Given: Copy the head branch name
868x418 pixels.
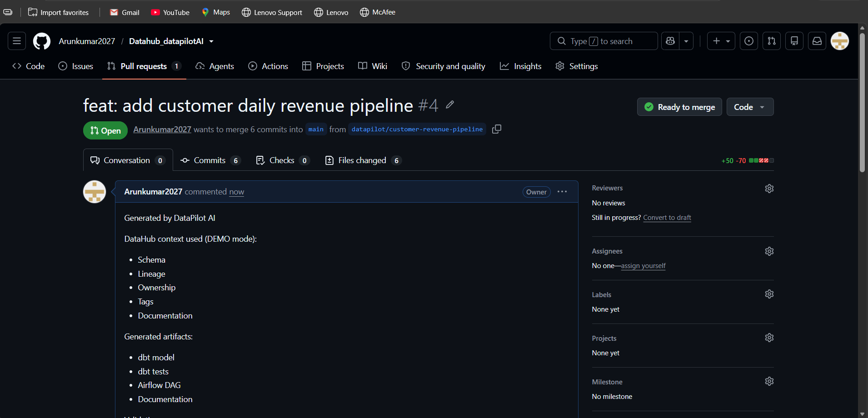Looking at the screenshot, I should (x=497, y=129).
